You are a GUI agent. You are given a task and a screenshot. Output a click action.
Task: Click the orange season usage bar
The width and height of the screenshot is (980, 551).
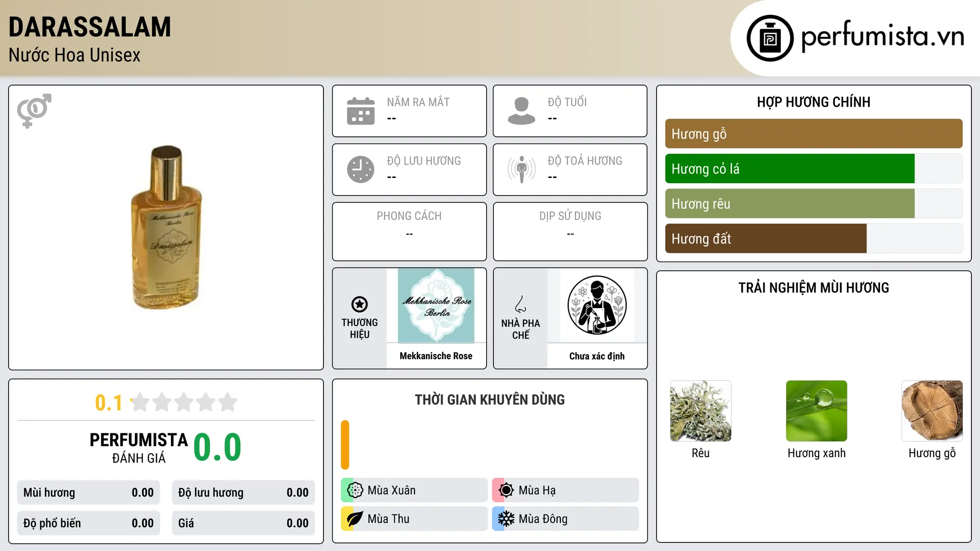(345, 445)
